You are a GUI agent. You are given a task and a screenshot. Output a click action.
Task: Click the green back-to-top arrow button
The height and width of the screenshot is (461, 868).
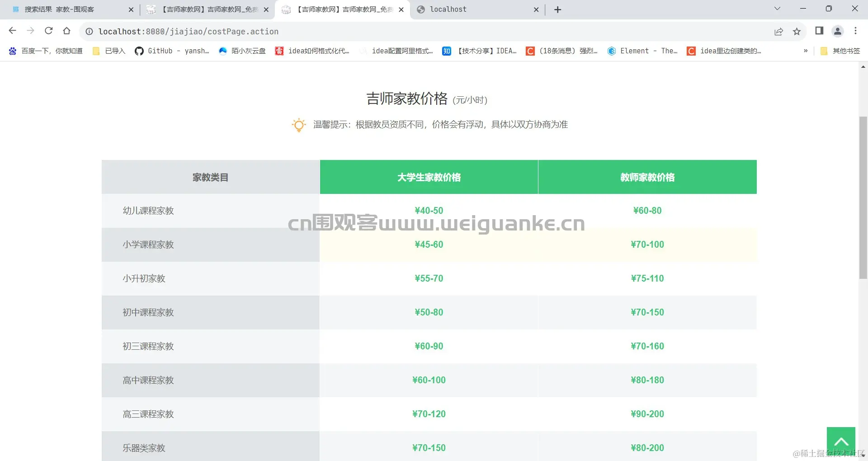(841, 441)
